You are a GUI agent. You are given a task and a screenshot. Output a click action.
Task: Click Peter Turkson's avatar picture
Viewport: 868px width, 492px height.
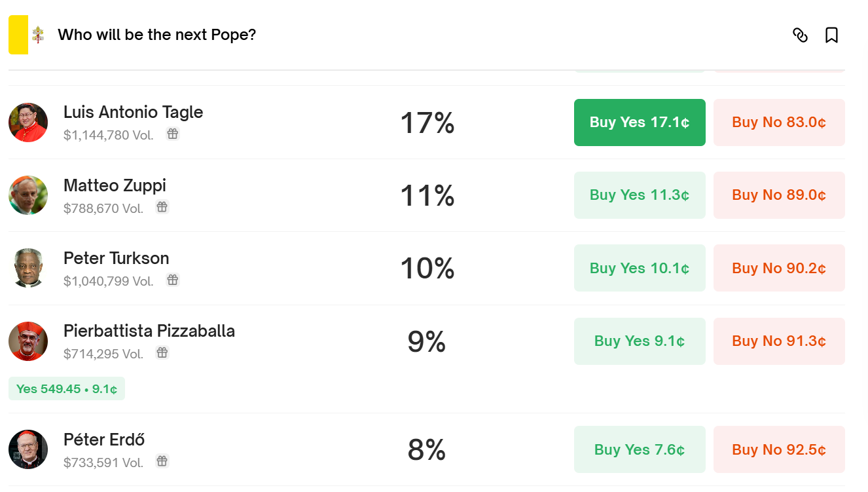[x=28, y=268]
